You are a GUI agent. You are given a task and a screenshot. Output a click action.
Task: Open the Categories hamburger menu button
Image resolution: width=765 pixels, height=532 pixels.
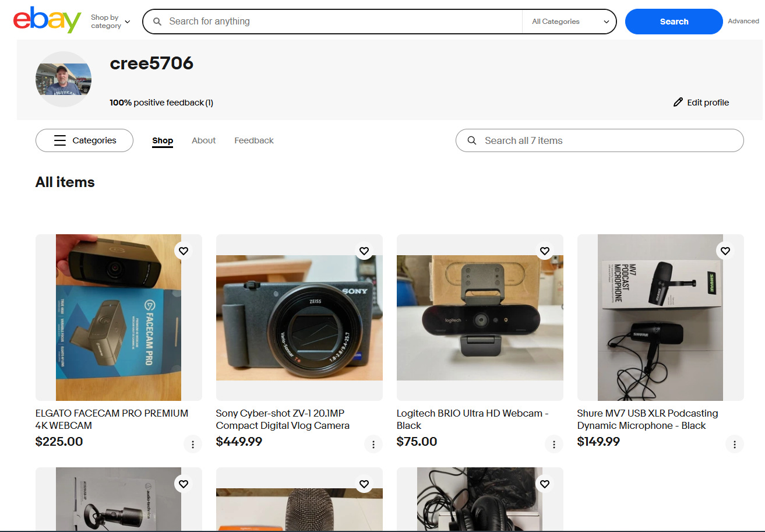pyautogui.click(x=84, y=140)
